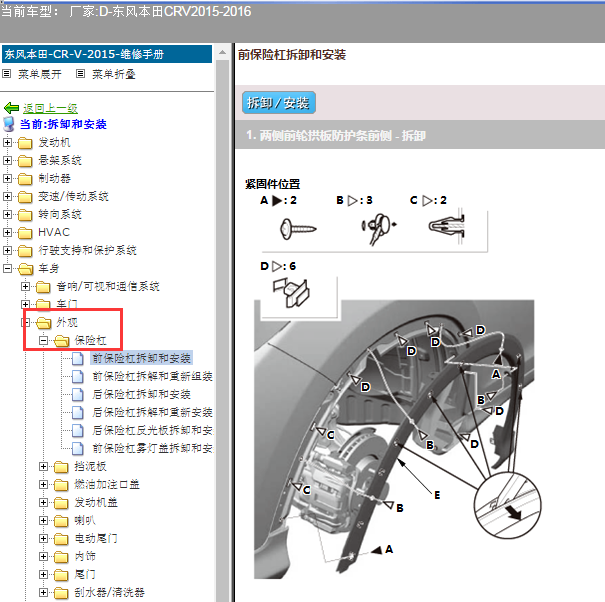The image size is (605, 602).
Task: Open 前保险杠拆卸和安装 page
Action: (141, 358)
